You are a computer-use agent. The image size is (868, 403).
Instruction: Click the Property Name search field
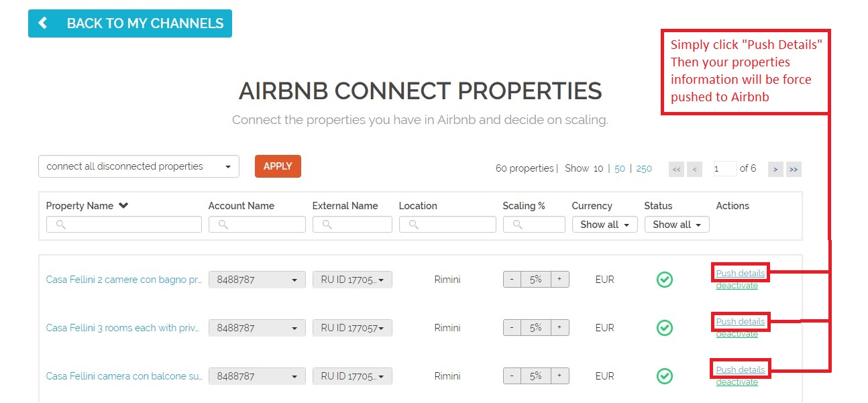coord(124,225)
